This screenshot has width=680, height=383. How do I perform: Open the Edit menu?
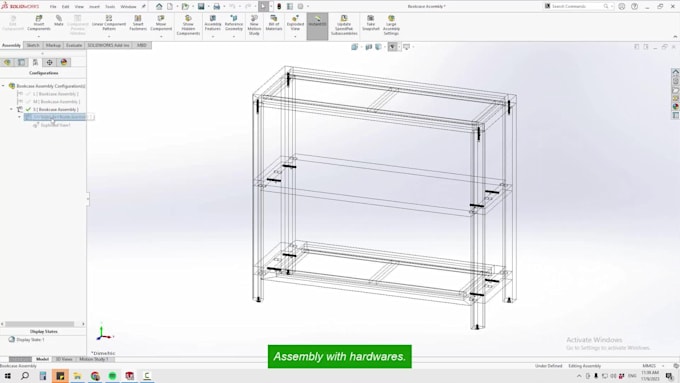(65, 7)
